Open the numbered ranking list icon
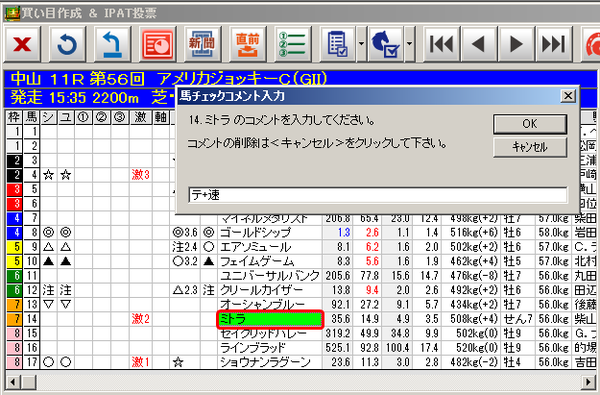The image size is (600, 395). [292, 44]
